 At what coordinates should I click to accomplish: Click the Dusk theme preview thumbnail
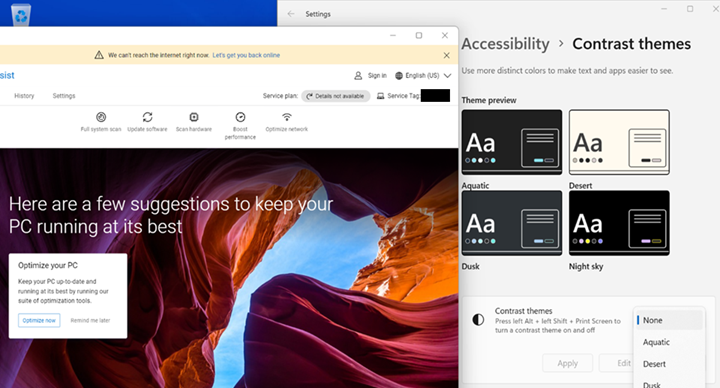[x=512, y=223]
